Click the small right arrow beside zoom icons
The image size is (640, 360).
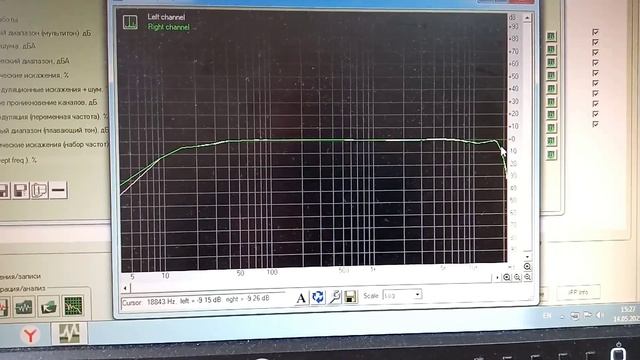(x=497, y=278)
